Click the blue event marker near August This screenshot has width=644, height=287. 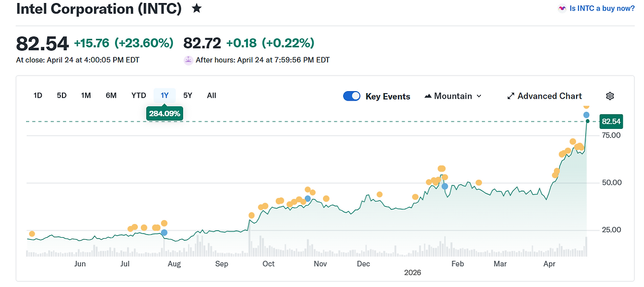(x=164, y=233)
